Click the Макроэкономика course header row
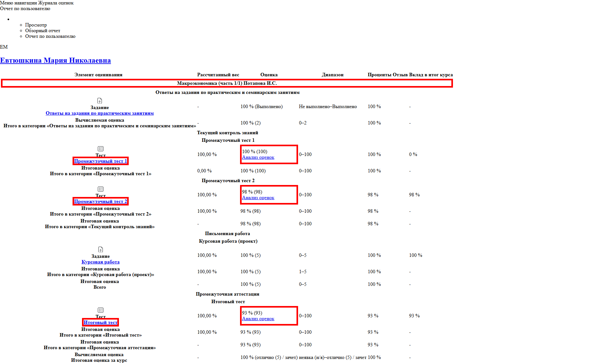593x364 pixels. pos(227,83)
